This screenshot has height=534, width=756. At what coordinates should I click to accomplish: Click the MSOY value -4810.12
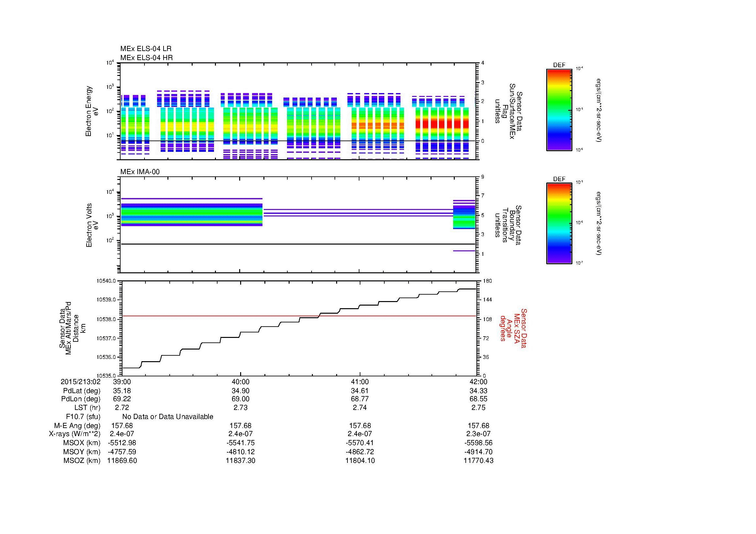coord(241,452)
